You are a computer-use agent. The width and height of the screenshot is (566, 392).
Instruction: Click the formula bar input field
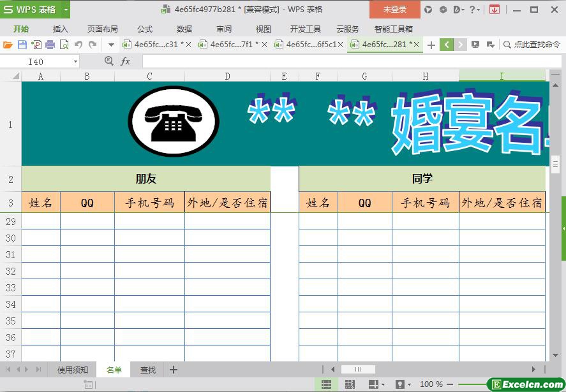pos(352,61)
